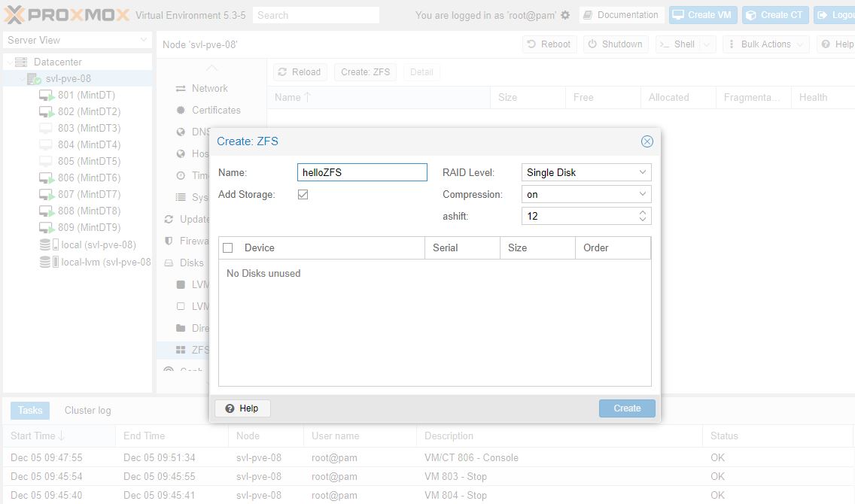Click the Network icon in the node menu
This screenshot has height=504, width=855.
click(181, 89)
